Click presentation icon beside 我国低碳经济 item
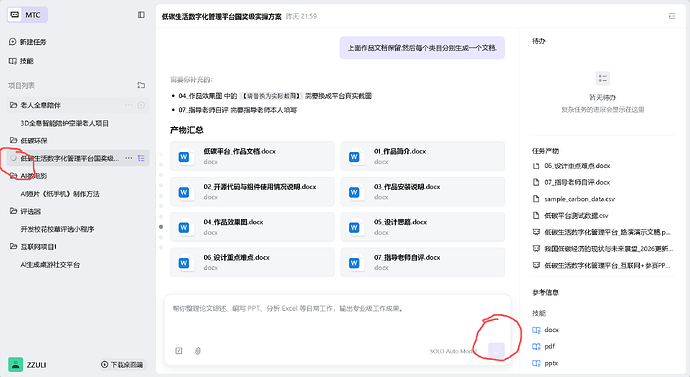 536,249
